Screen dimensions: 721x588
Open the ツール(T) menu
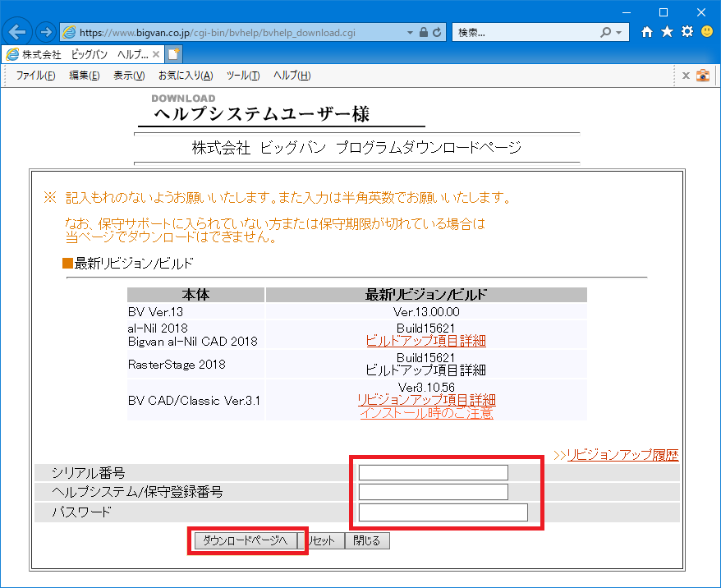243,76
